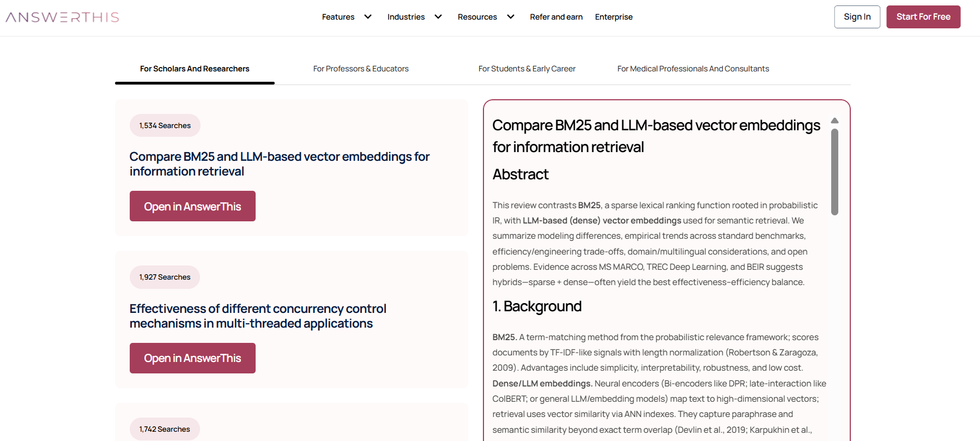
Task: Open concurrency control topic in AnswerThis
Action: coord(192,358)
